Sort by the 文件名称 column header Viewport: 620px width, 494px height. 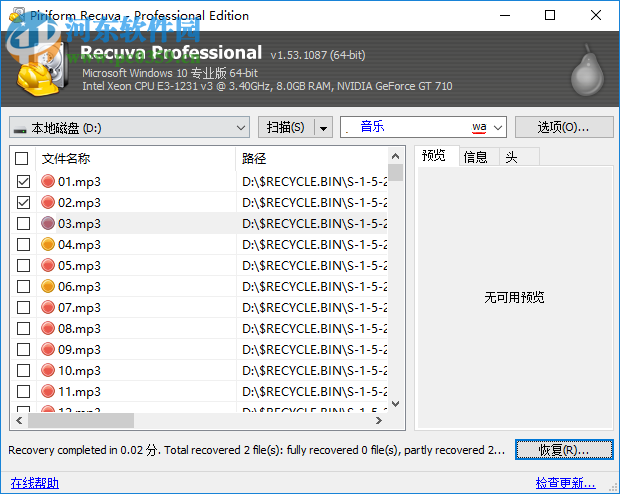pyautogui.click(x=136, y=159)
